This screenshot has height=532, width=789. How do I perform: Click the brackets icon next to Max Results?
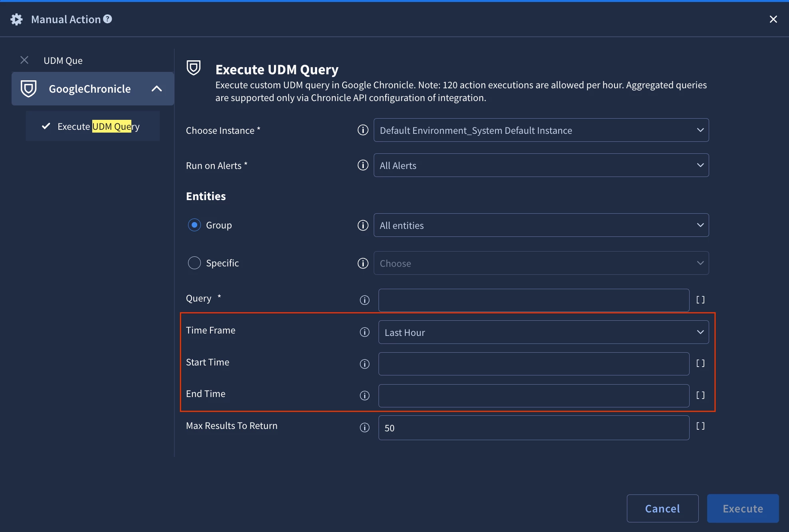point(700,426)
